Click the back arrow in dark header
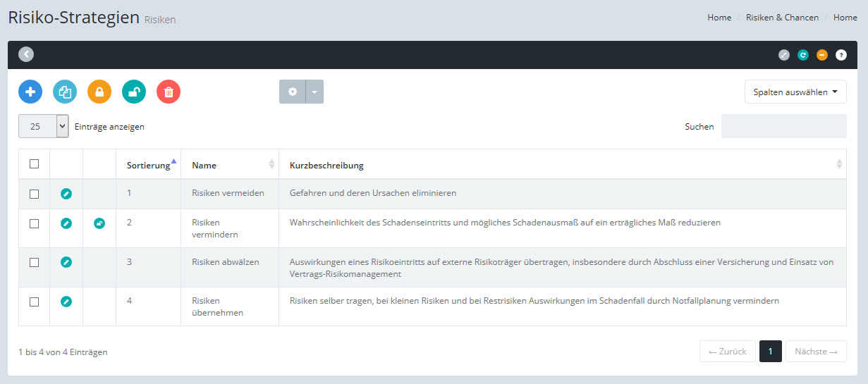This screenshot has height=384, width=868. [x=26, y=54]
